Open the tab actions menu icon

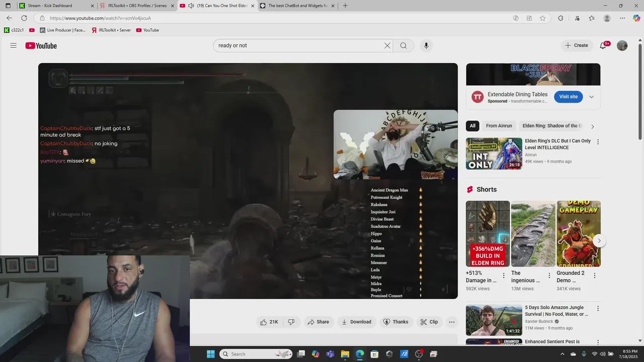pos(8,6)
